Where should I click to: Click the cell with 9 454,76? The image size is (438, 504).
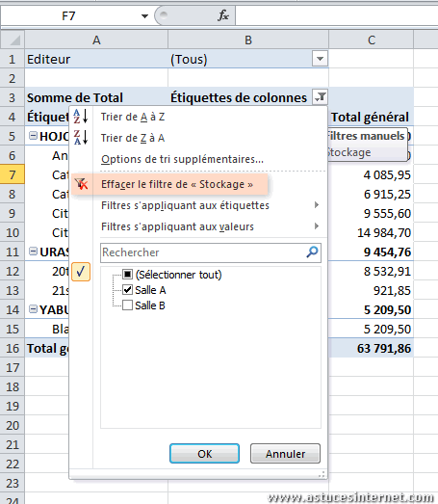pos(372,252)
